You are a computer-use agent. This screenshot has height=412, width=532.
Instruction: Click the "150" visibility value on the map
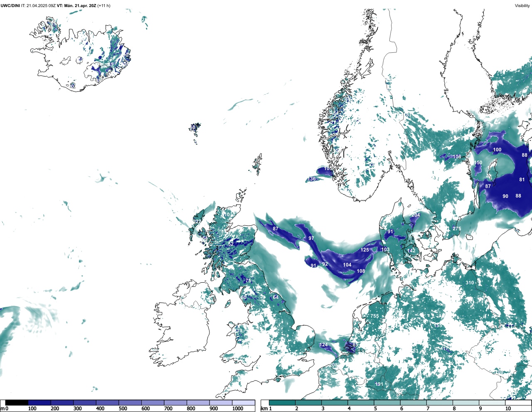478,163
